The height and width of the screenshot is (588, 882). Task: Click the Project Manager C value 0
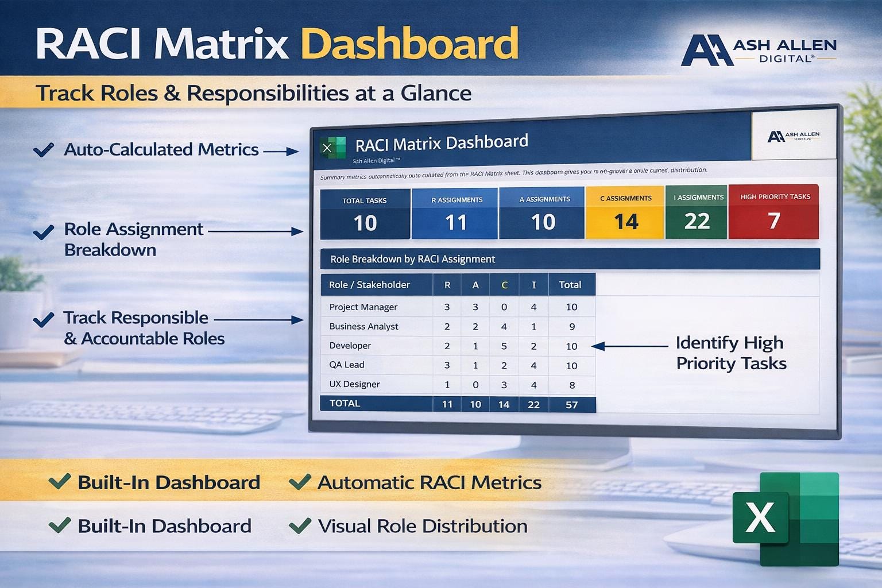[x=504, y=307]
